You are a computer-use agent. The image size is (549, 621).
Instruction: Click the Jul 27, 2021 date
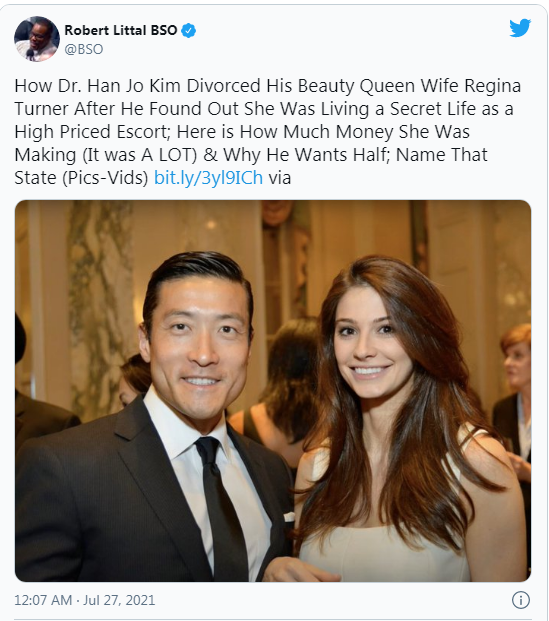pyautogui.click(x=119, y=600)
